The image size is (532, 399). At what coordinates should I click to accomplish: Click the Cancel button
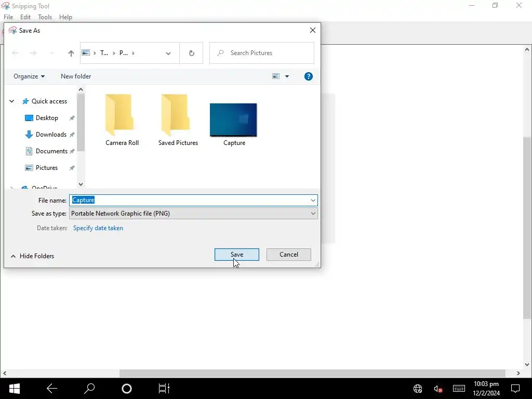(x=288, y=255)
